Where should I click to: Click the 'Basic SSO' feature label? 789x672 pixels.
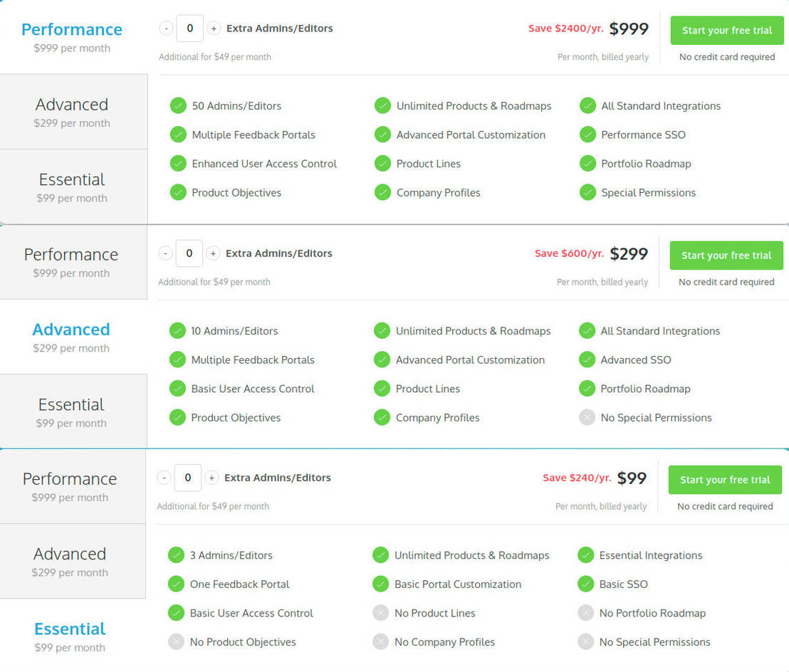[624, 584]
